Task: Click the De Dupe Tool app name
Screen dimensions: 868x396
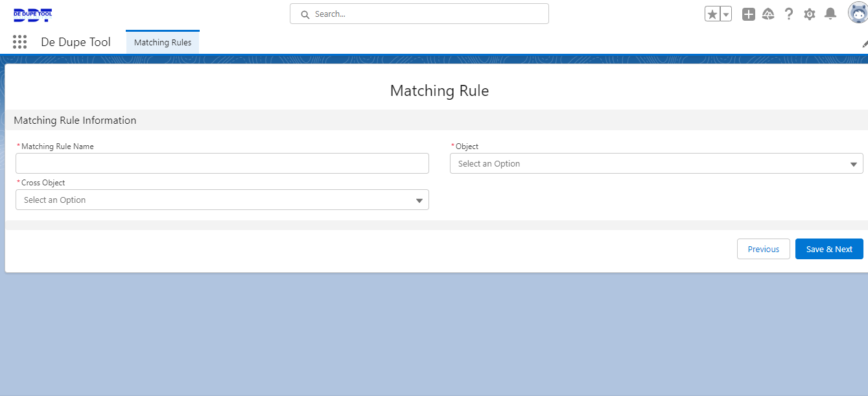Action: 76,42
